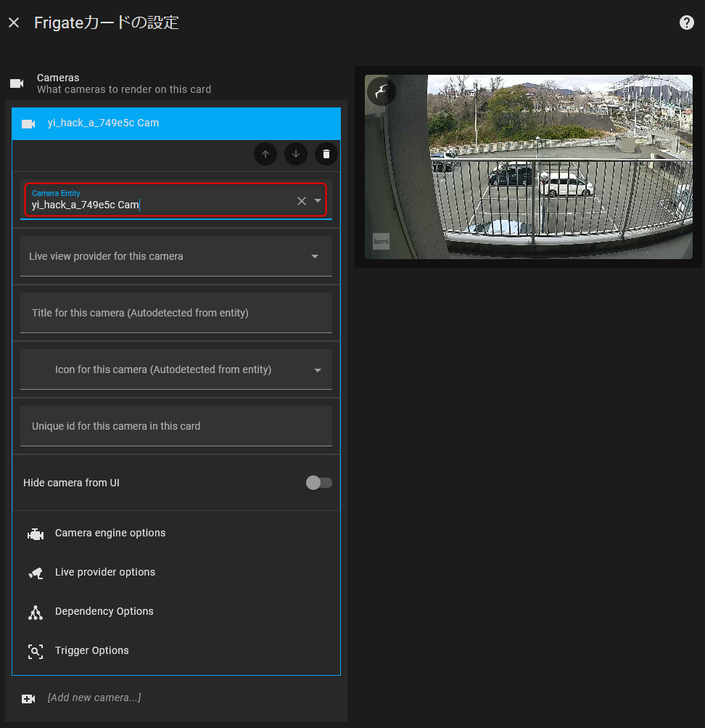
Task: Open Live view provider for this camera dropdown
Action: (x=176, y=256)
